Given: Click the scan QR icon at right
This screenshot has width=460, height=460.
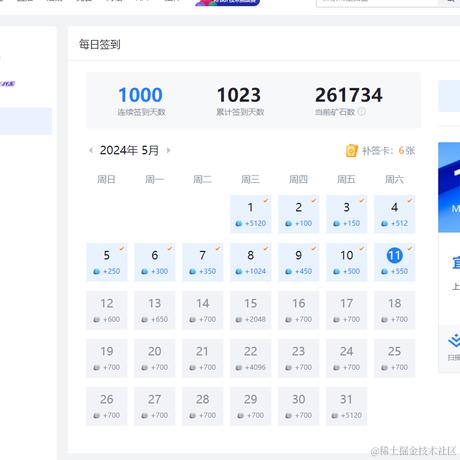Looking at the screenshot, I should tap(454, 341).
